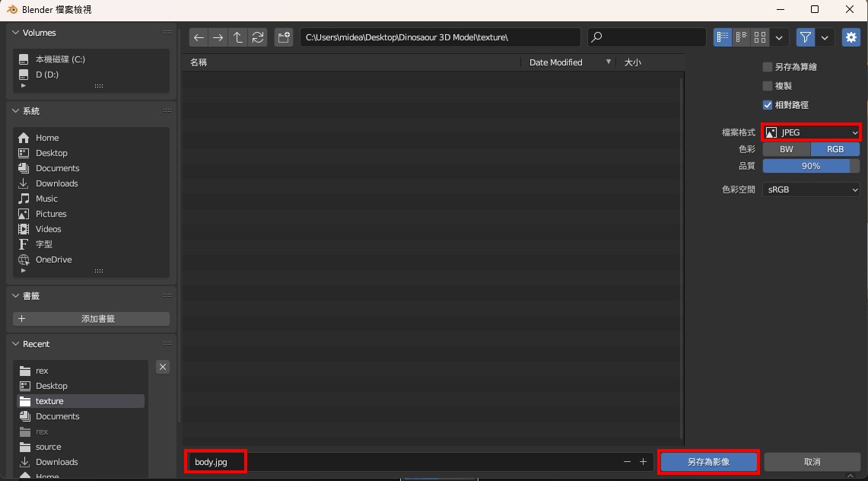Toggle the file filter funnel

[806, 37]
